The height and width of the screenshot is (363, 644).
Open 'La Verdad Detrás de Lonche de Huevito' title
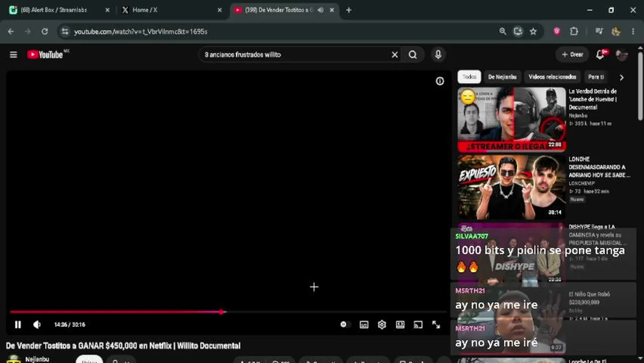(593, 99)
